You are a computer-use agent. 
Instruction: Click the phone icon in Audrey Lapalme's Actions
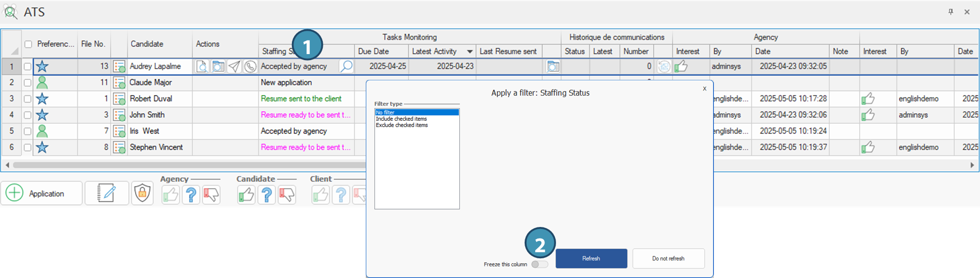click(x=250, y=67)
